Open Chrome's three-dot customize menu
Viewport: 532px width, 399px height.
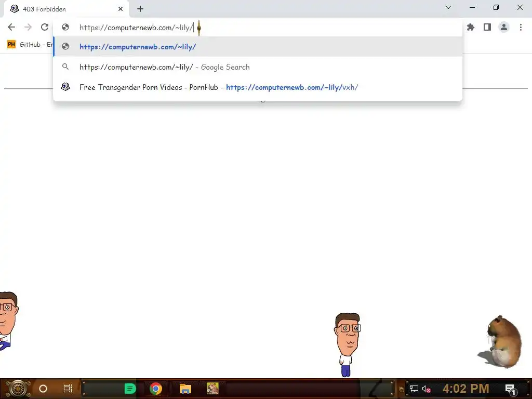tap(521, 27)
